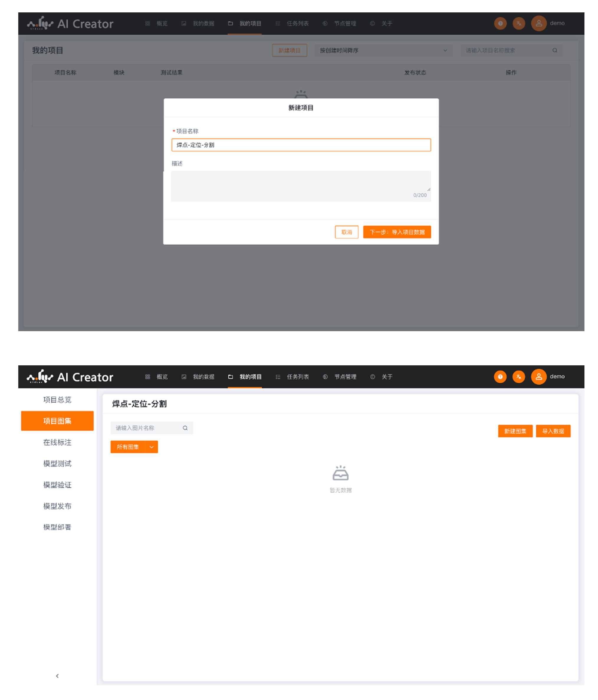Go to 节点管理 in lower navigation
Screen dimensions: 598x700
pyautogui.click(x=345, y=377)
